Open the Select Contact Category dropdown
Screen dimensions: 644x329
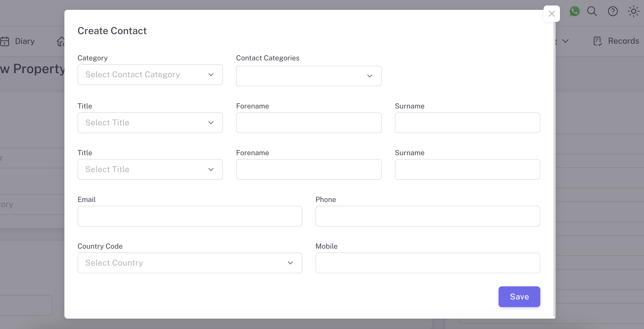[150, 75]
